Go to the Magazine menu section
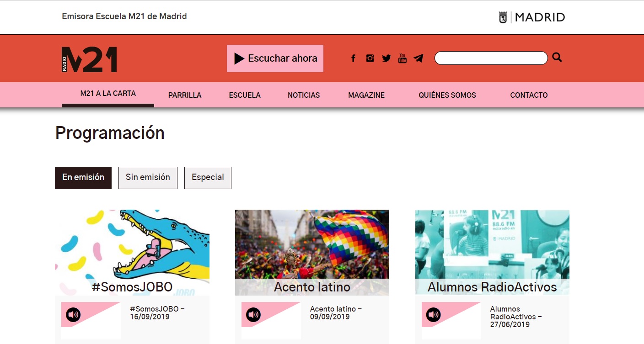 [x=366, y=95]
